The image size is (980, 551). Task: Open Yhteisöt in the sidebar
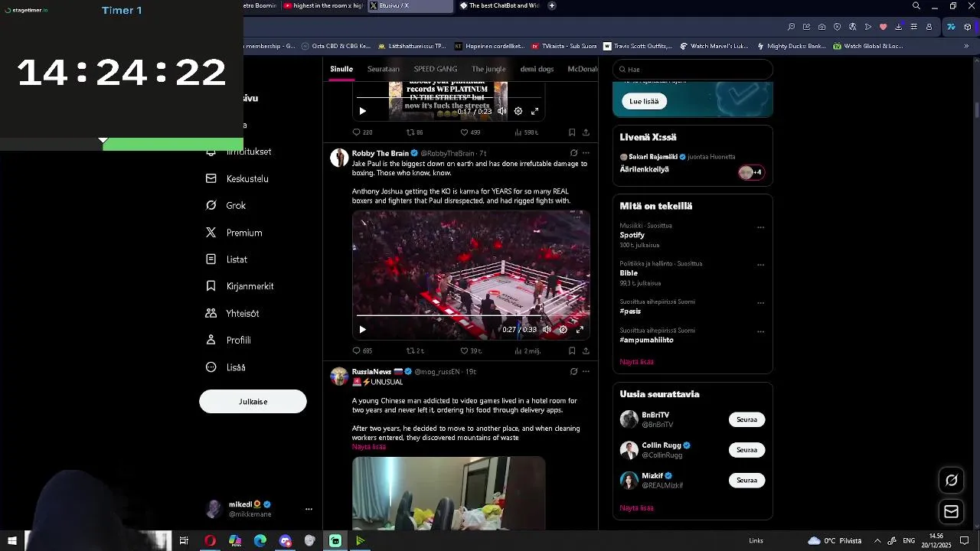click(233, 313)
